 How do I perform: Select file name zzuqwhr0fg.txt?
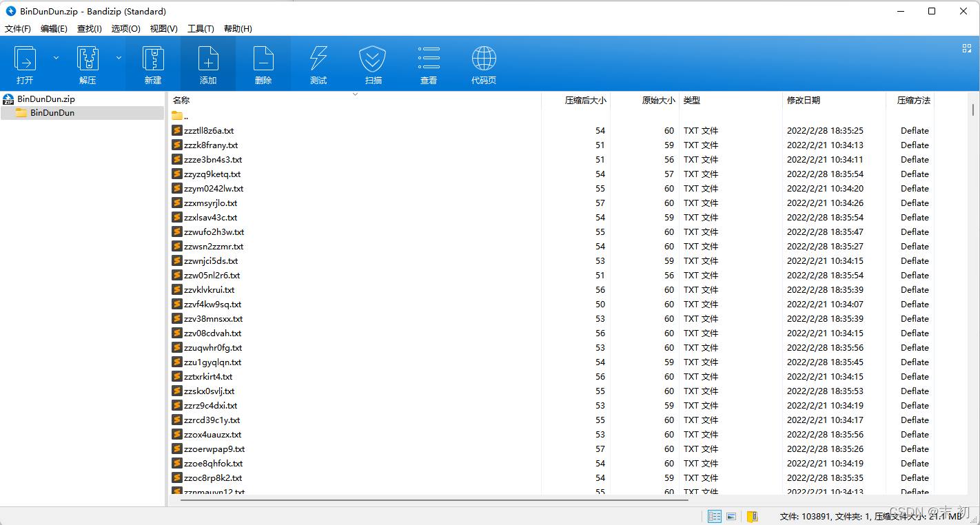coord(213,348)
